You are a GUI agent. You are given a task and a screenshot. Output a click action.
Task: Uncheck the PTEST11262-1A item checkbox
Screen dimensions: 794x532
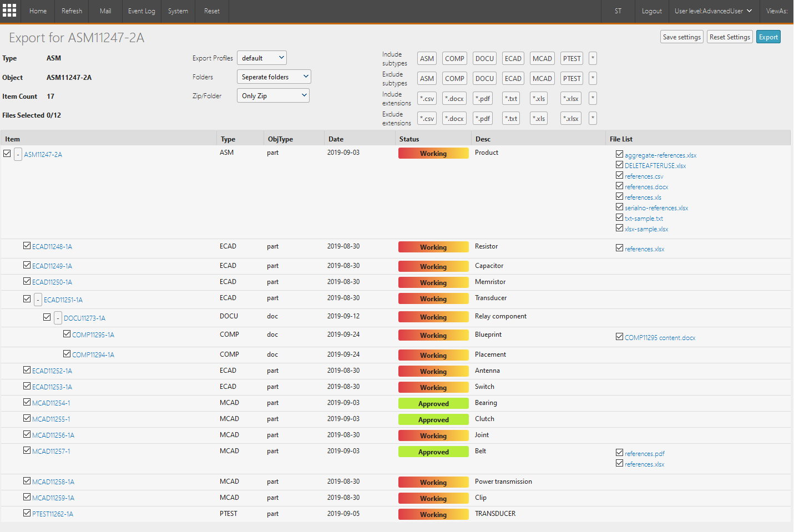27,513
